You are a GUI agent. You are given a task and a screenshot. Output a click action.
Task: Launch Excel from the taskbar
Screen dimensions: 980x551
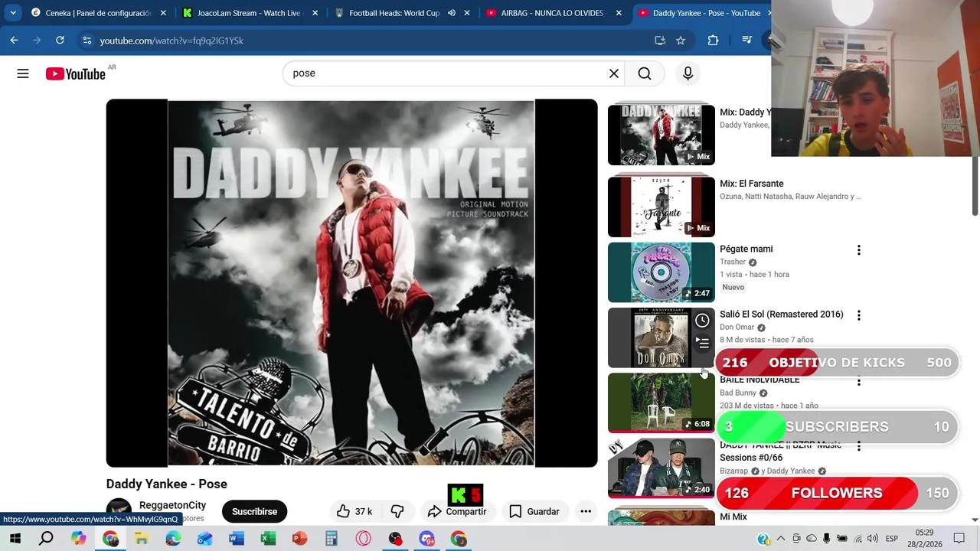[x=268, y=539]
